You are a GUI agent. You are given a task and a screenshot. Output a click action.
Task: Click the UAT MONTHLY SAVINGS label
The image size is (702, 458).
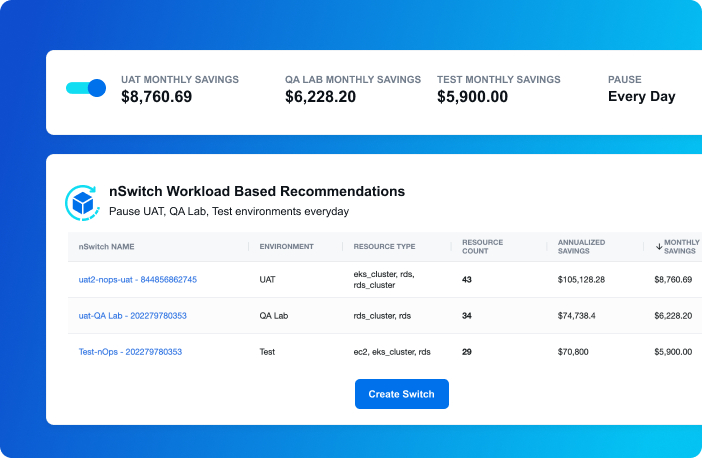(x=180, y=80)
